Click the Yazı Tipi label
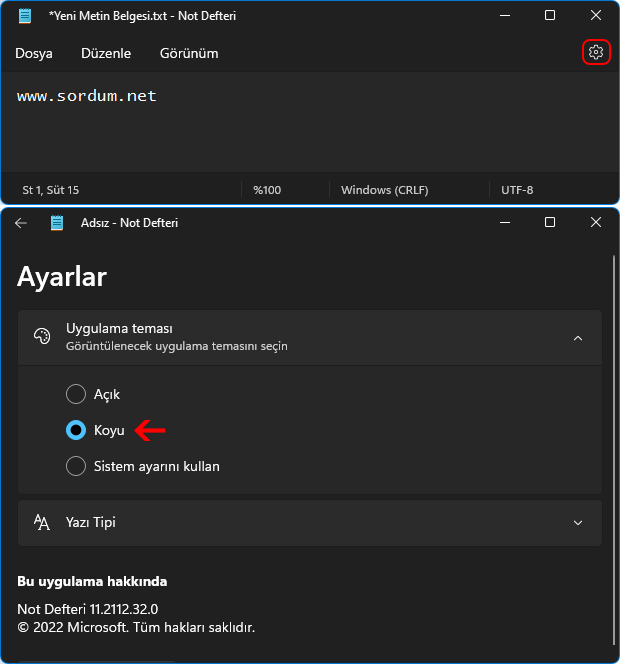The width and height of the screenshot is (620, 664). coord(91,523)
